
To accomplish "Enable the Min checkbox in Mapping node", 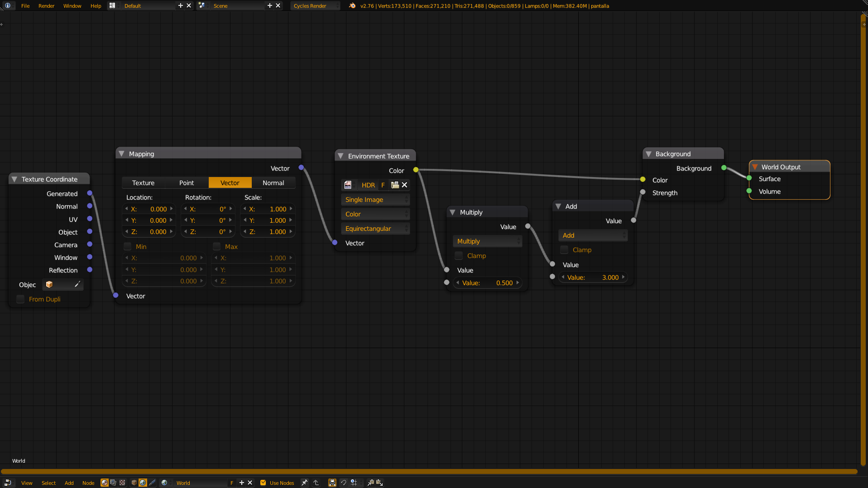I will [x=128, y=246].
